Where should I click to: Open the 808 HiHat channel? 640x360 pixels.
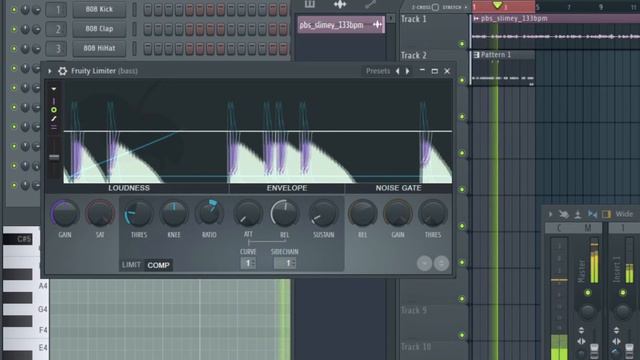(x=99, y=48)
